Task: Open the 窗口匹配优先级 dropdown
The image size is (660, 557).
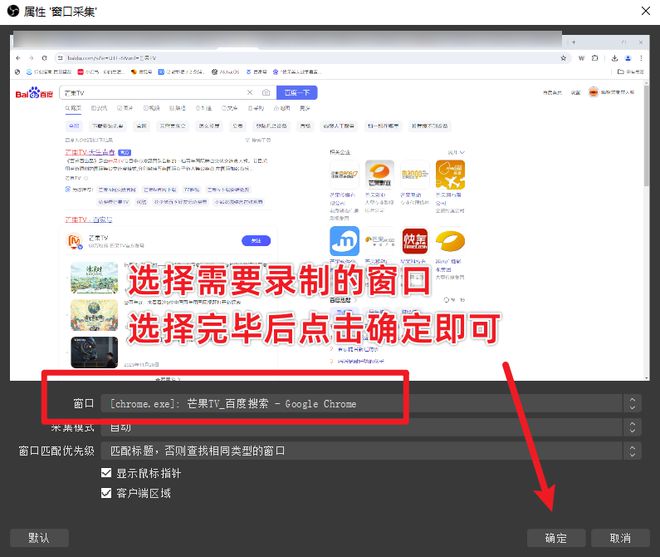Action: [x=371, y=451]
